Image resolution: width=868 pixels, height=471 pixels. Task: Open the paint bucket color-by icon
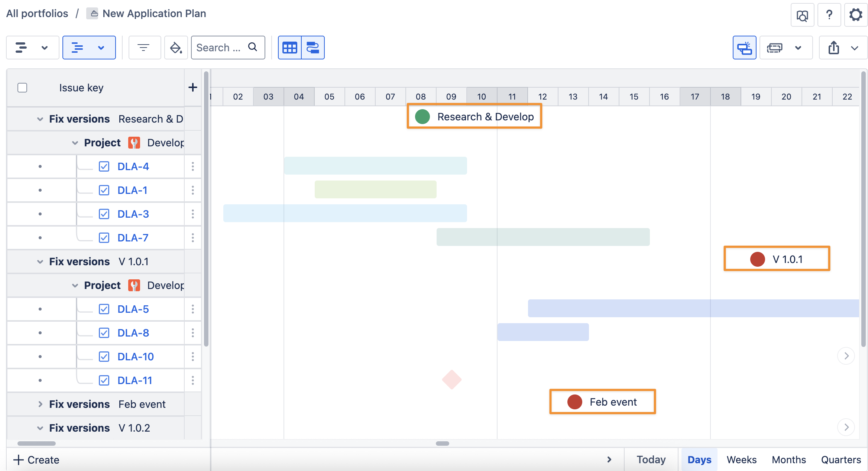[175, 48]
